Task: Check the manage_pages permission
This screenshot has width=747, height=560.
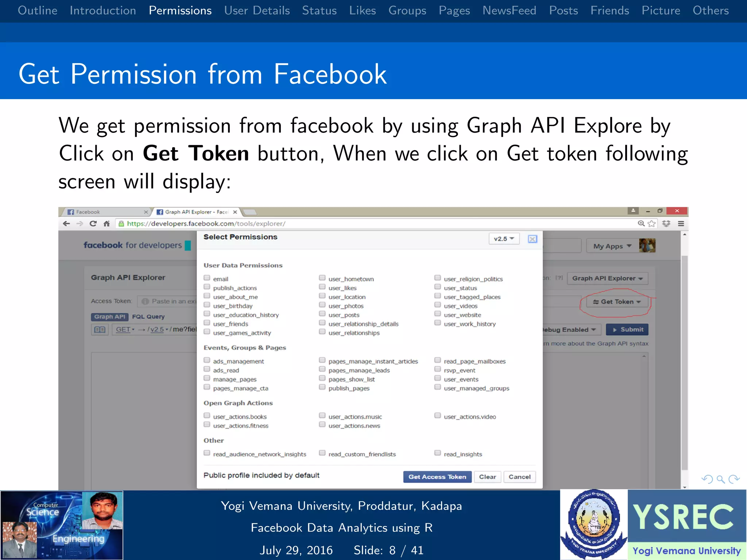Action: click(207, 378)
